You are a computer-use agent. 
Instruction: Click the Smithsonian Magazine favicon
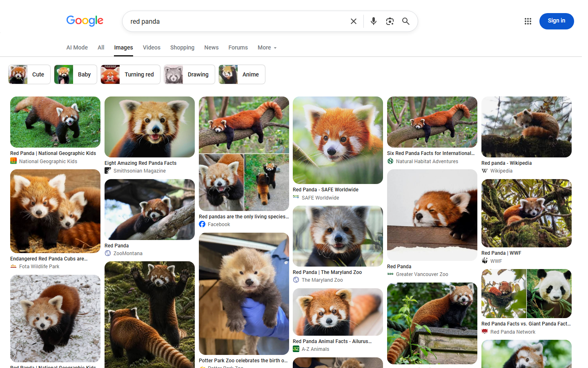tap(108, 171)
